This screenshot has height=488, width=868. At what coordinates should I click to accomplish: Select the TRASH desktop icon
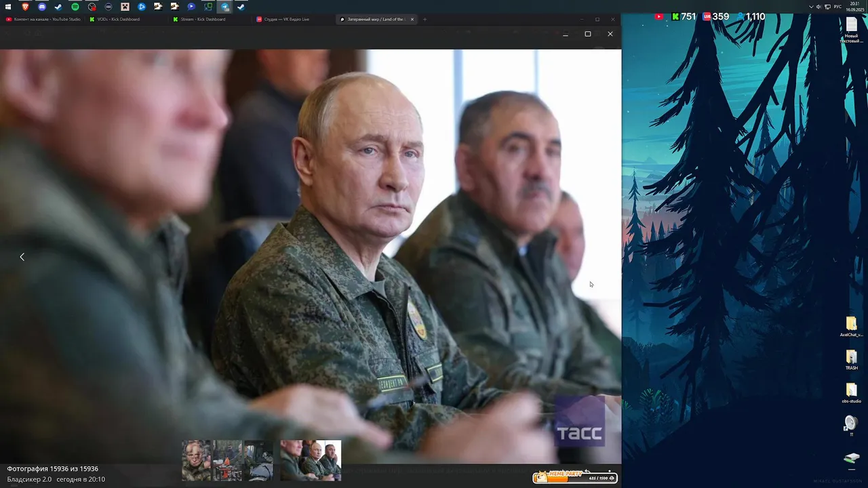point(851,360)
